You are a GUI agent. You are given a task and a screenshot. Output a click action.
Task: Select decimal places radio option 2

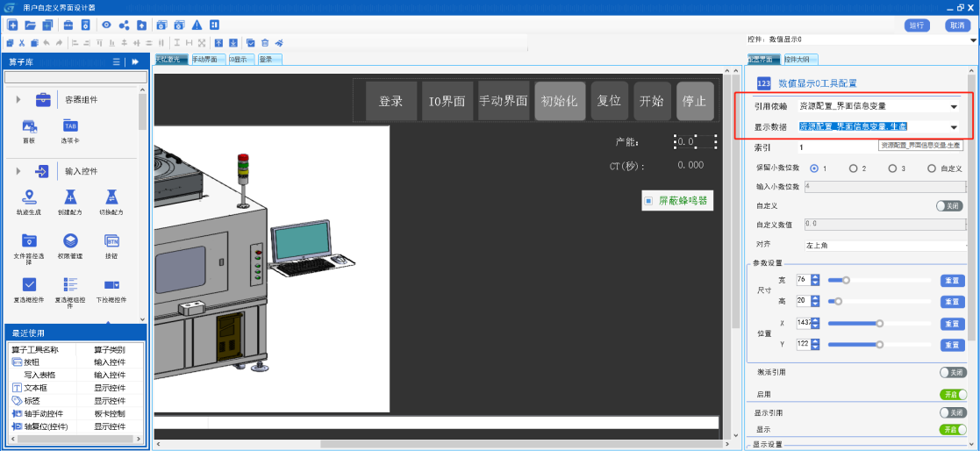point(853,168)
